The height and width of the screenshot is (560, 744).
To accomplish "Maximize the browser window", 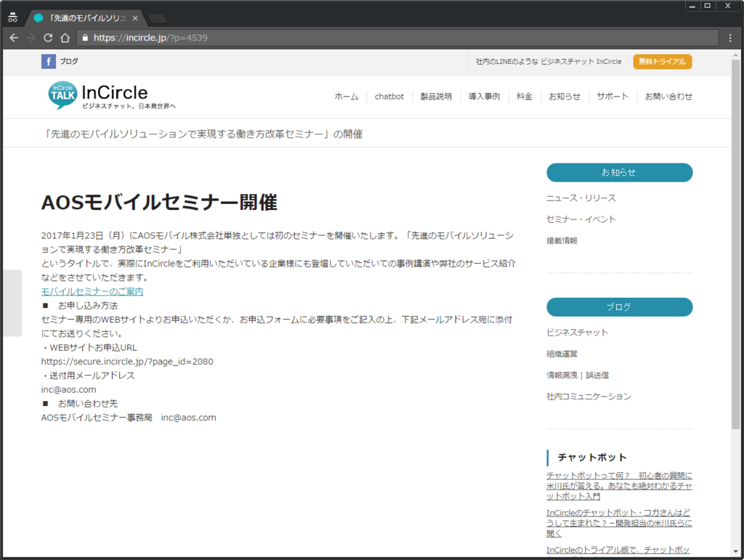I will point(708,6).
